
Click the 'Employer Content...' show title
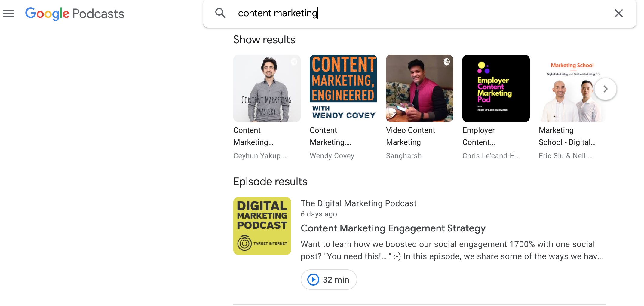click(479, 136)
